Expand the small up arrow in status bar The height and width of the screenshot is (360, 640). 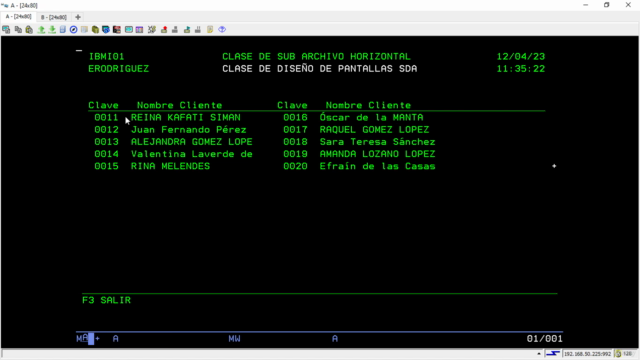(x=539, y=353)
